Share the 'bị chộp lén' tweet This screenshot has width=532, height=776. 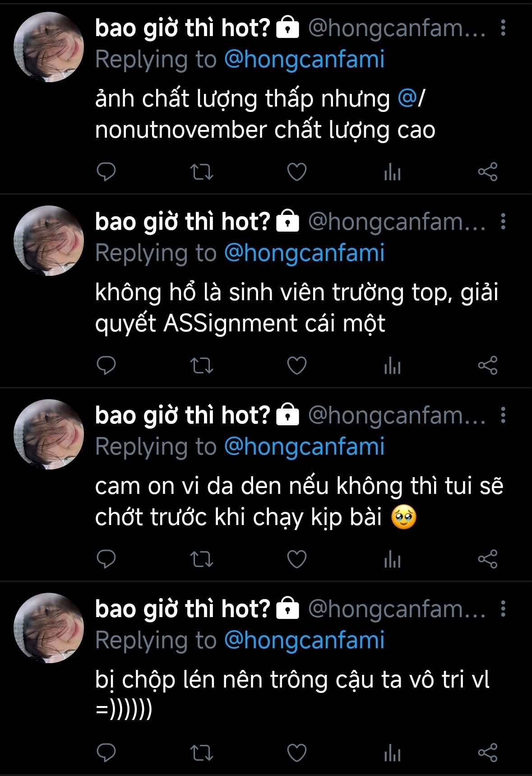pos(487,753)
